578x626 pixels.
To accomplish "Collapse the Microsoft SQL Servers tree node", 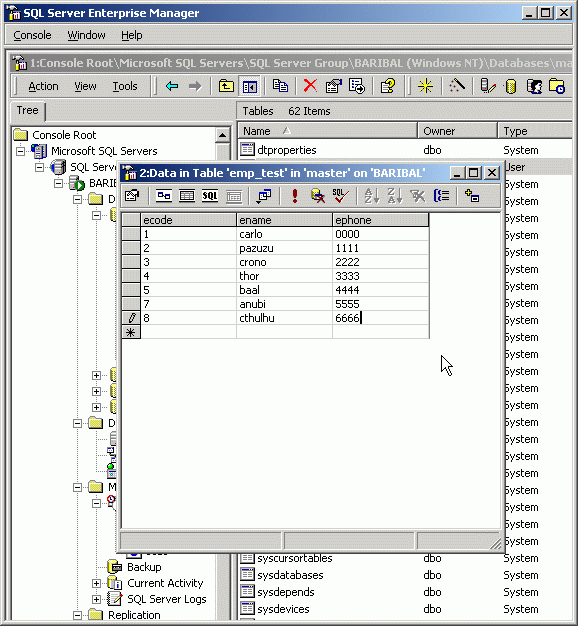I will pyautogui.click(x=20, y=151).
